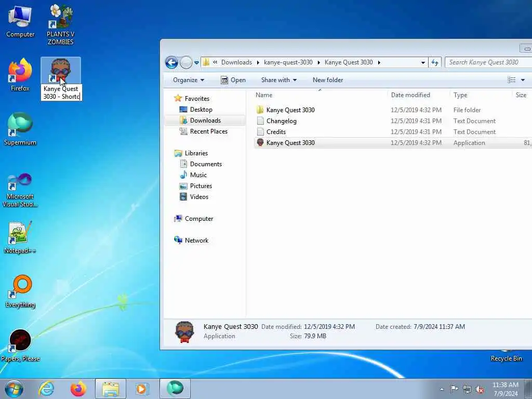532x399 pixels.
Task: Click the Refresh button beside address bar
Action: coord(435,62)
